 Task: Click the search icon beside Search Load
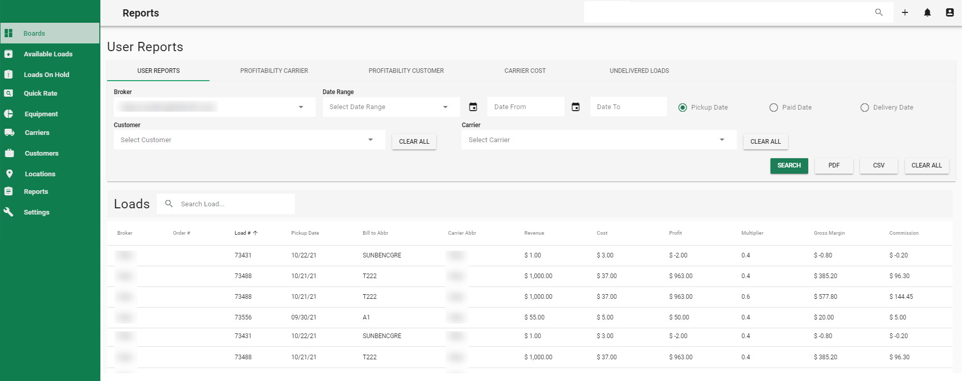pyautogui.click(x=169, y=204)
